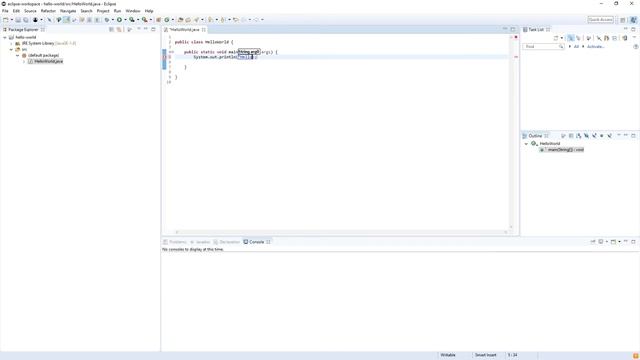The width and height of the screenshot is (640, 360).
Task: Toggle Link with Editor in Package Explorer
Action: [119, 29]
